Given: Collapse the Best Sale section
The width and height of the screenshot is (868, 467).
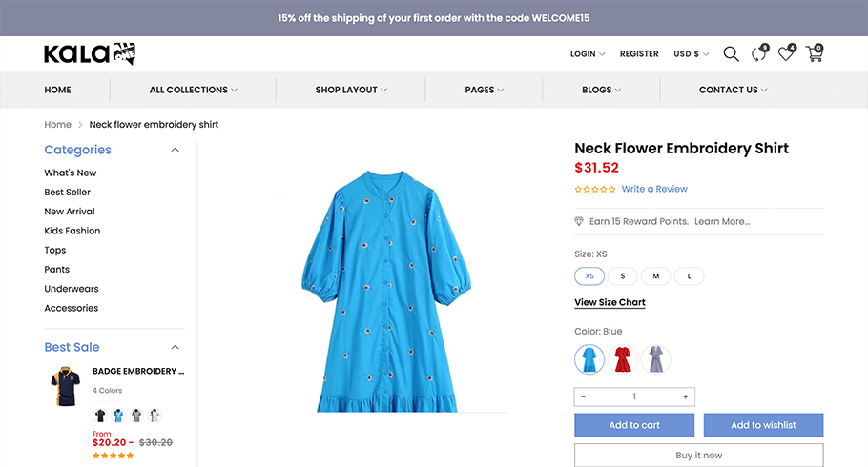Looking at the screenshot, I should click(x=175, y=348).
